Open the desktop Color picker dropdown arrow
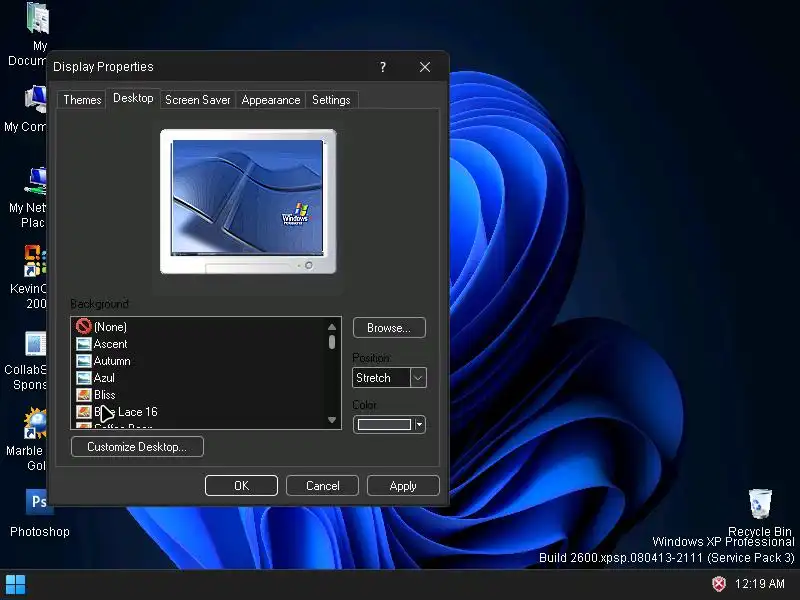 419,424
